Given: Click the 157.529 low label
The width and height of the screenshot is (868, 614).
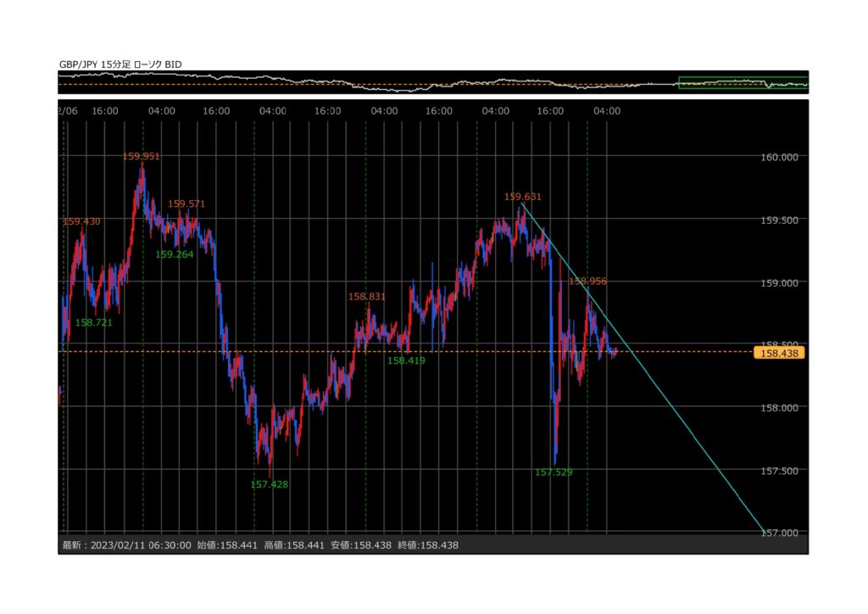Looking at the screenshot, I should (x=554, y=472).
